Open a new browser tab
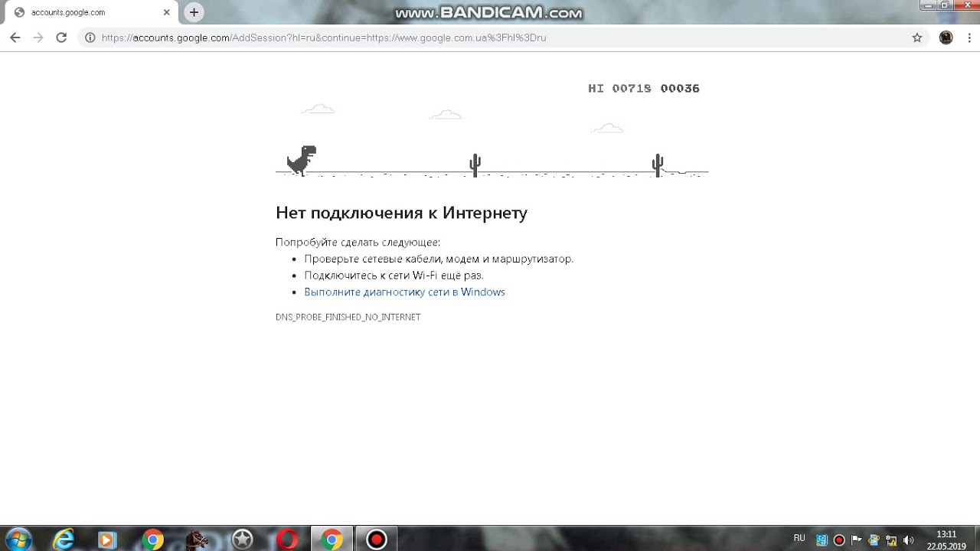 (194, 11)
